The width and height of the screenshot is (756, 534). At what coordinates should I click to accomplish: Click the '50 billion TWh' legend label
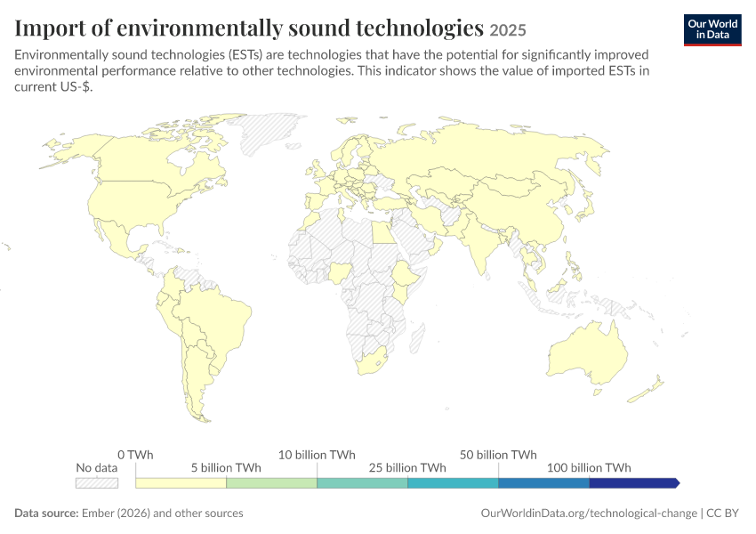coord(498,455)
